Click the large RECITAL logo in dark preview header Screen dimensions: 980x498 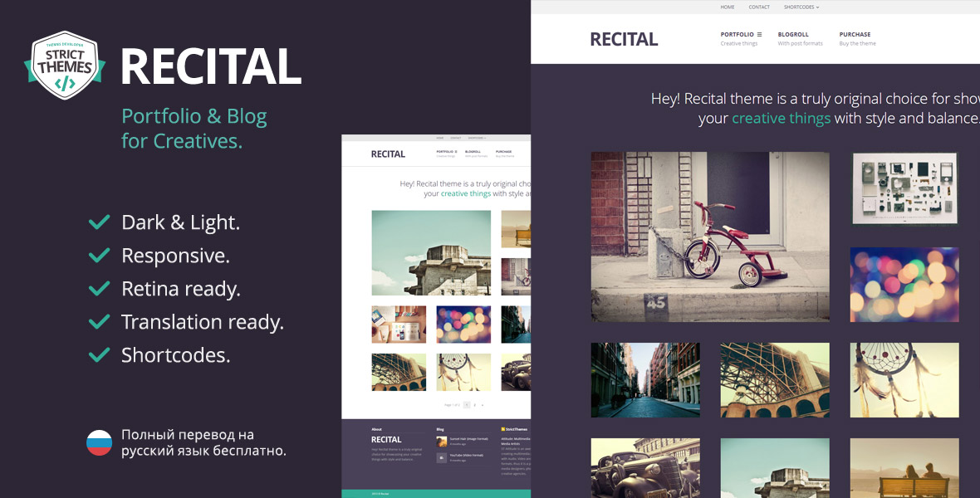tap(624, 39)
